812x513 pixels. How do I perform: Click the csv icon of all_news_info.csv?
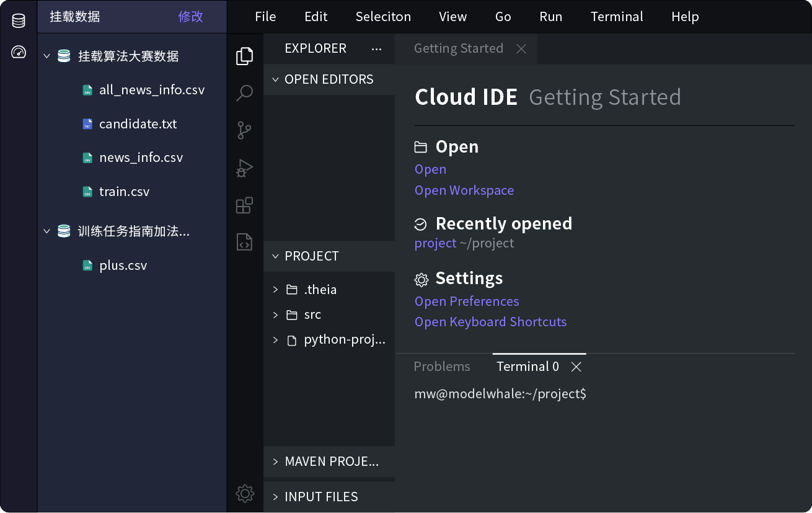click(87, 90)
